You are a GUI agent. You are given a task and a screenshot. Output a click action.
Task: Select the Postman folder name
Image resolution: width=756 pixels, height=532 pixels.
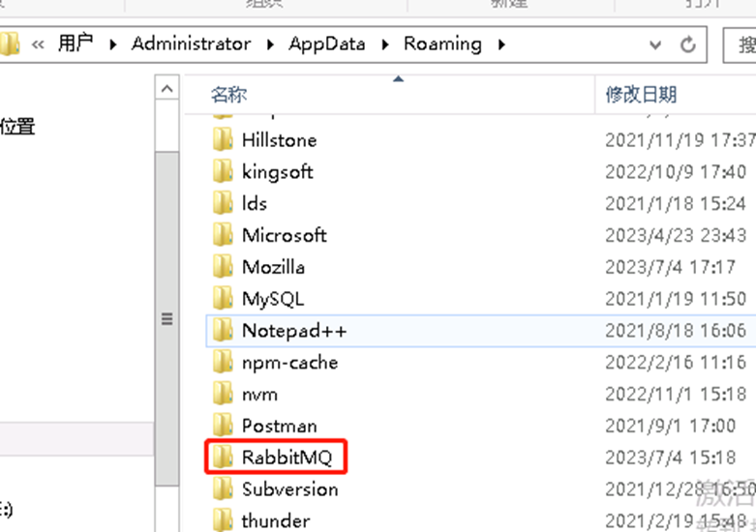(x=280, y=426)
